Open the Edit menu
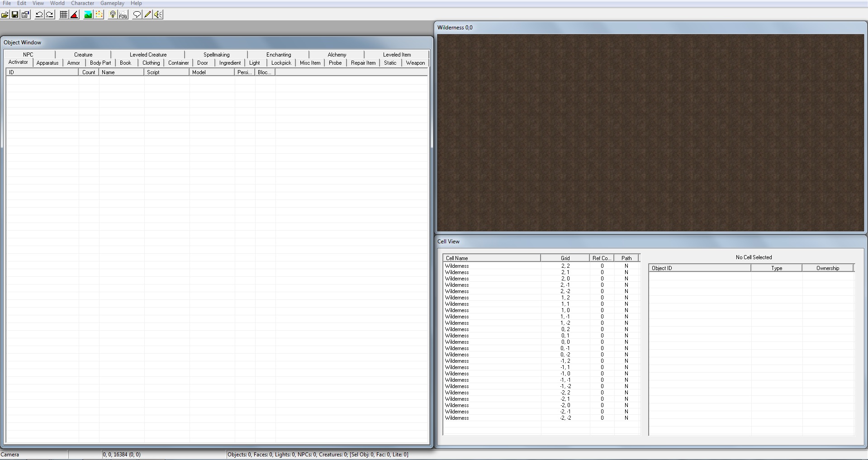 click(x=22, y=3)
